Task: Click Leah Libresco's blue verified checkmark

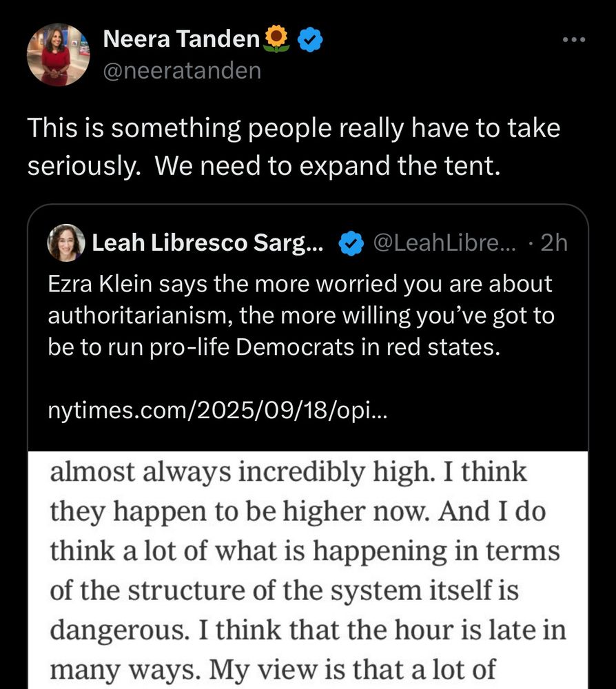Action: pos(353,243)
